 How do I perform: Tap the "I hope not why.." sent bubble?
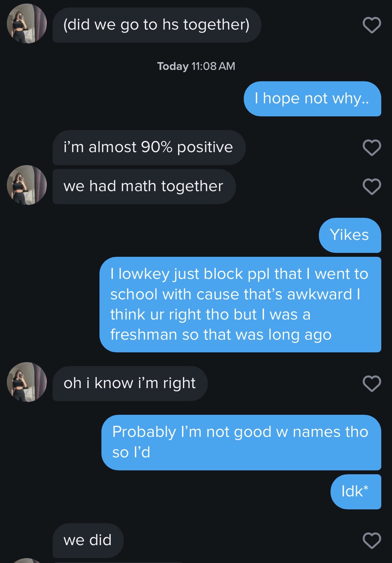(x=312, y=99)
